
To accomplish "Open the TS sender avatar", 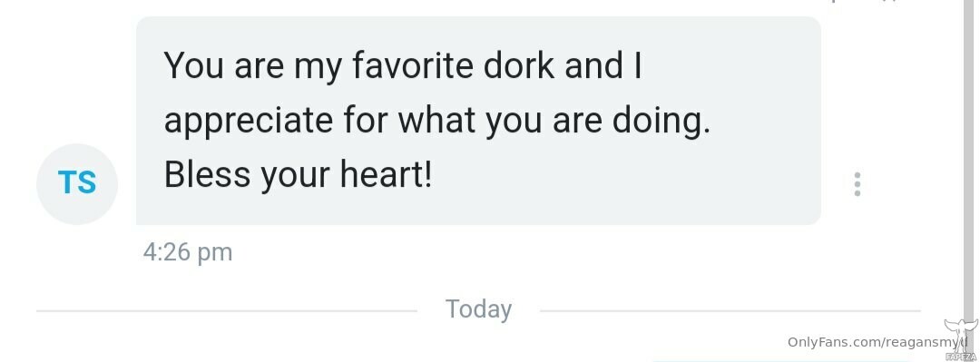I will tap(77, 184).
